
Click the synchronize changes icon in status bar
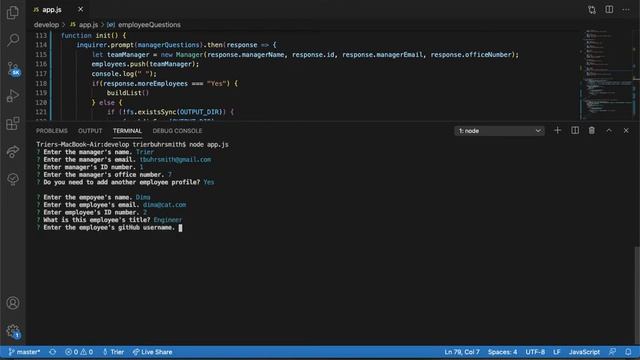[x=53, y=352]
